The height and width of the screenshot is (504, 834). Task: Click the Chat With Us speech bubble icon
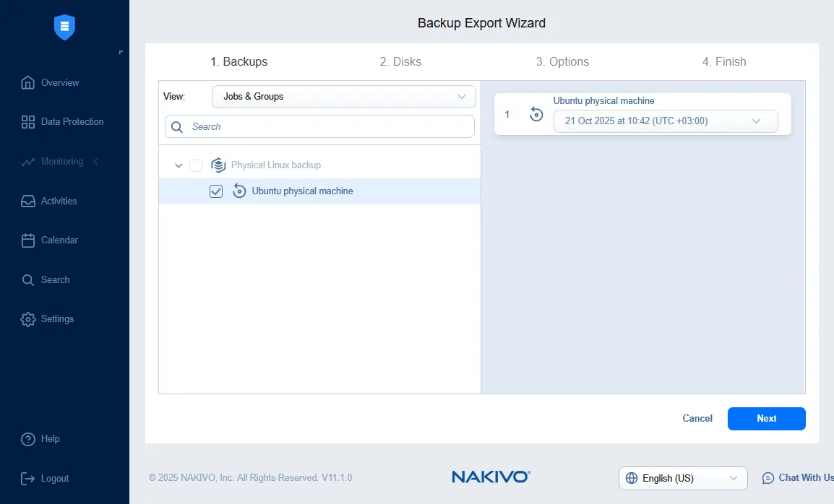coord(768,478)
